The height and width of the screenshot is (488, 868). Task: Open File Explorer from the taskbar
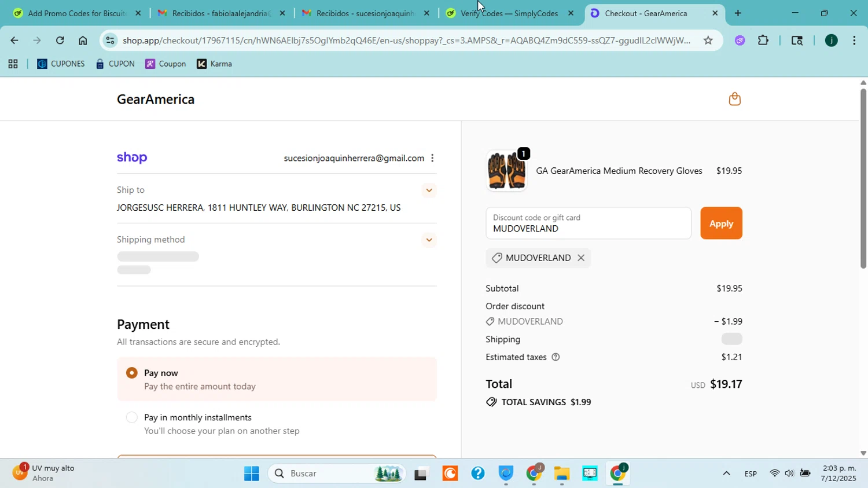[561, 474]
